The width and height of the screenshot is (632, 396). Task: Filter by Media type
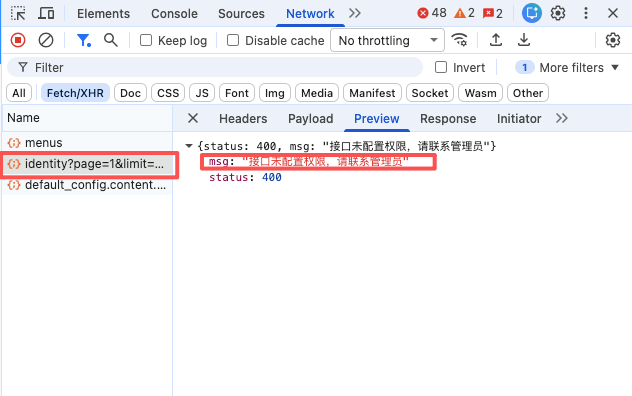pos(317,93)
